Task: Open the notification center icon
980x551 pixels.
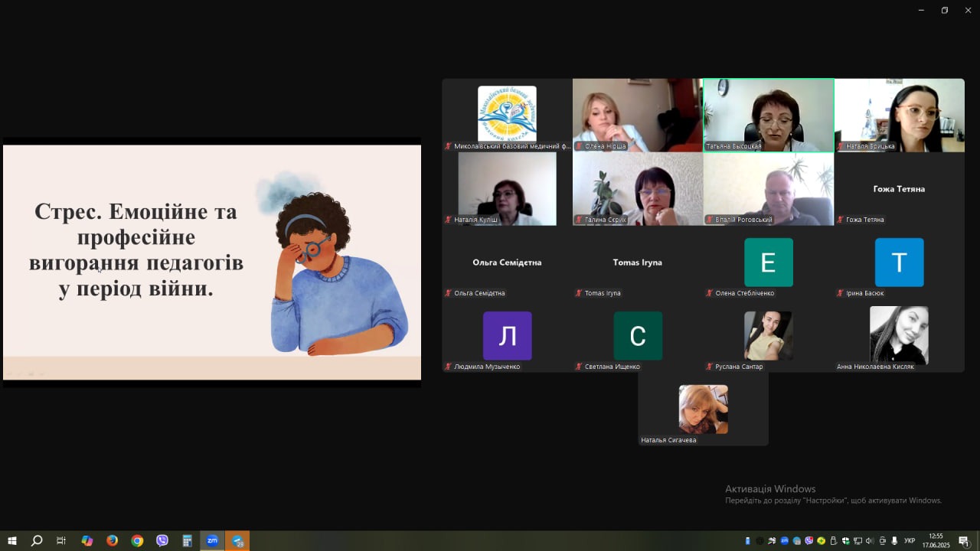Action: click(964, 541)
